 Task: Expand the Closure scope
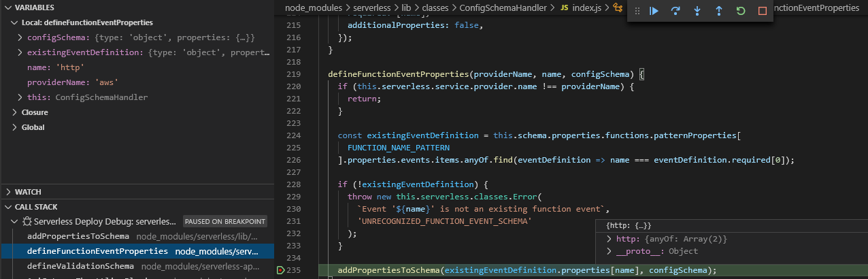pos(15,112)
